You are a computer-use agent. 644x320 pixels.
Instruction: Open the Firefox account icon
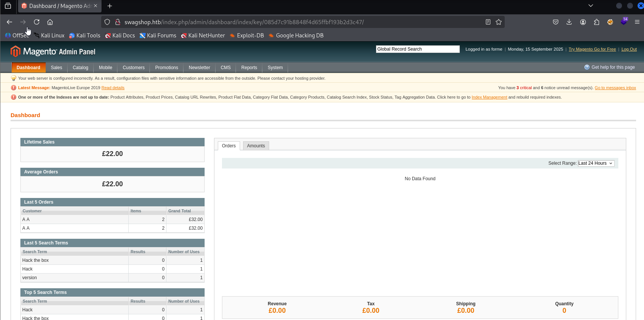tap(583, 22)
